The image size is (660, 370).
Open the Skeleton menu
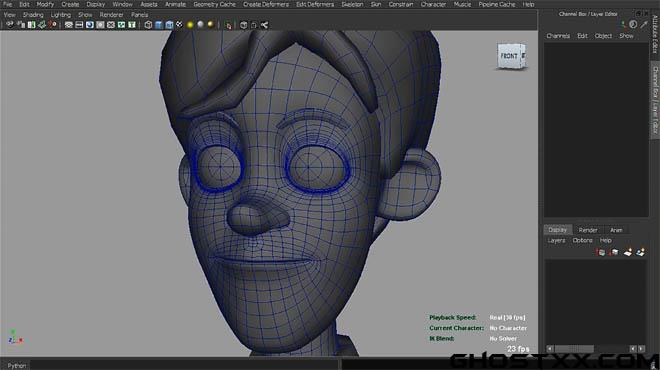(352, 4)
